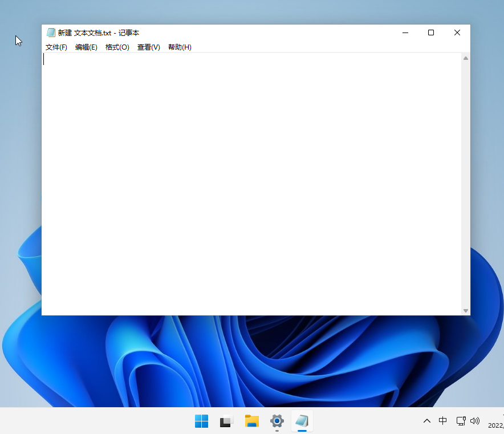The width and height of the screenshot is (504, 434).
Task: Open the 文件(F) menu
Action: [56, 47]
